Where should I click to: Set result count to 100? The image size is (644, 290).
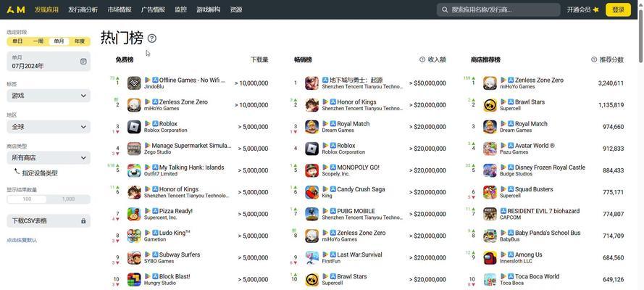27,199
